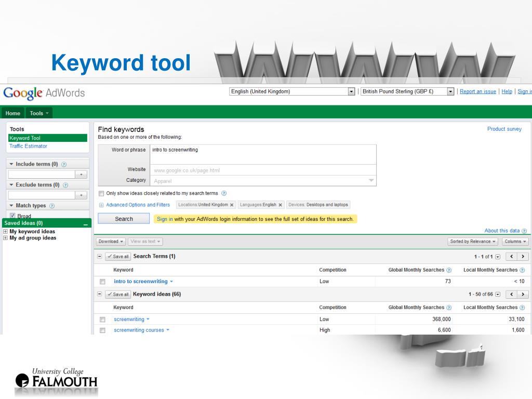Click the Google AdWords logo
The height and width of the screenshot is (399, 532).
click(x=44, y=93)
